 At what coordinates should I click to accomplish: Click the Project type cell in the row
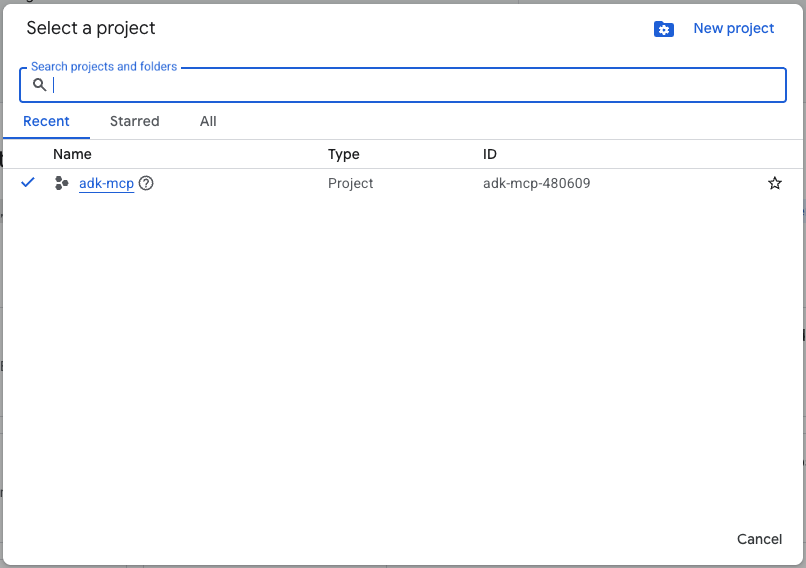click(350, 183)
